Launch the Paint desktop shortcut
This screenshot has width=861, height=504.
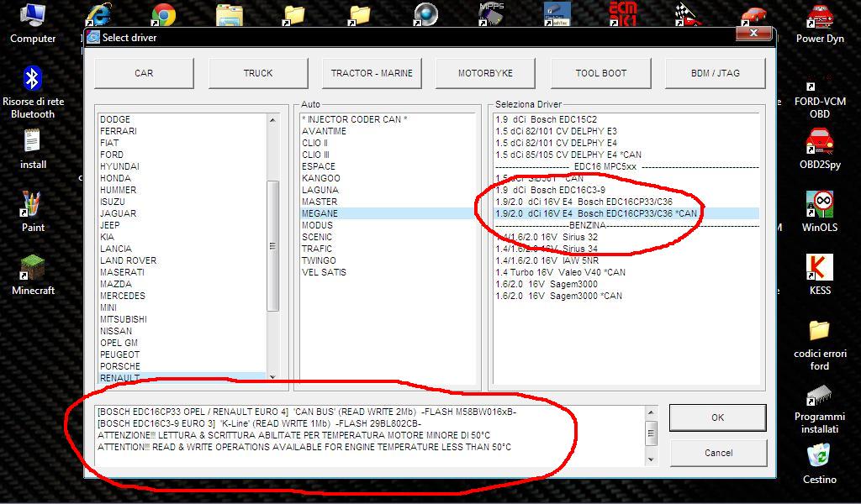click(33, 212)
